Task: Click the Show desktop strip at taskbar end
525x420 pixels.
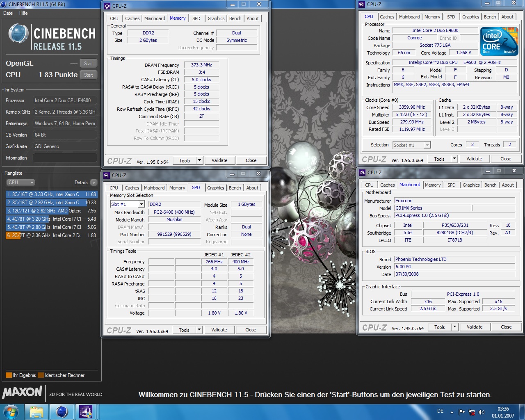Action: click(522, 412)
